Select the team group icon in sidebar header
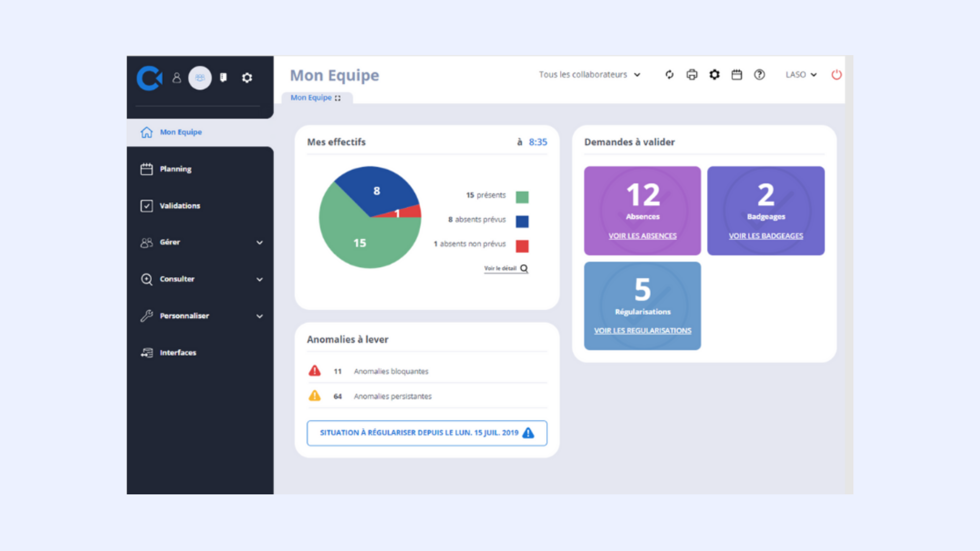The image size is (980, 551). 200,78
